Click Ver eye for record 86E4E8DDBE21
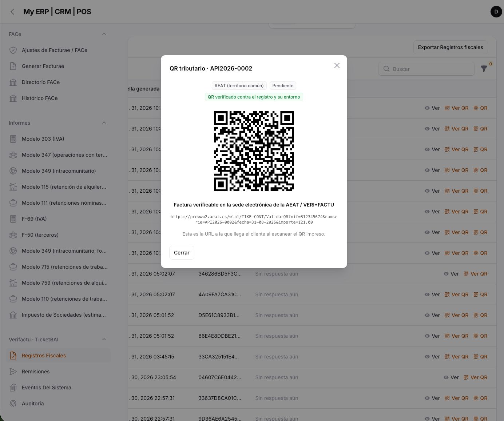This screenshot has height=421, width=504. [432, 336]
